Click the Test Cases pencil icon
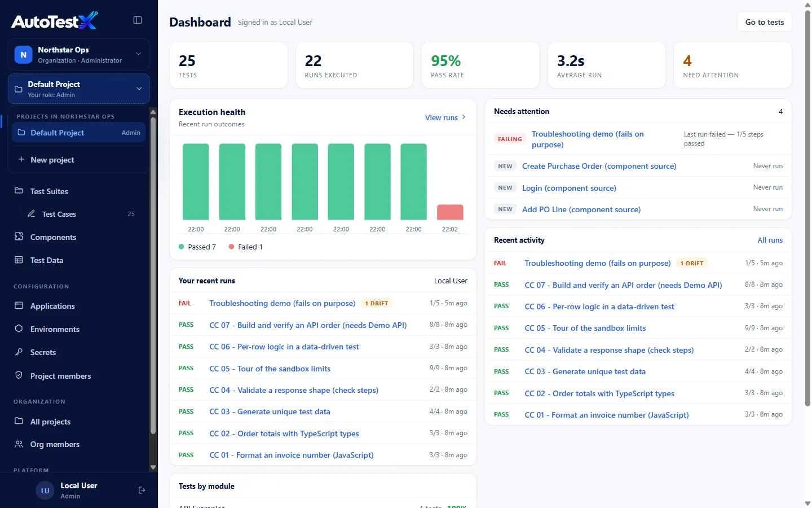 pyautogui.click(x=32, y=214)
